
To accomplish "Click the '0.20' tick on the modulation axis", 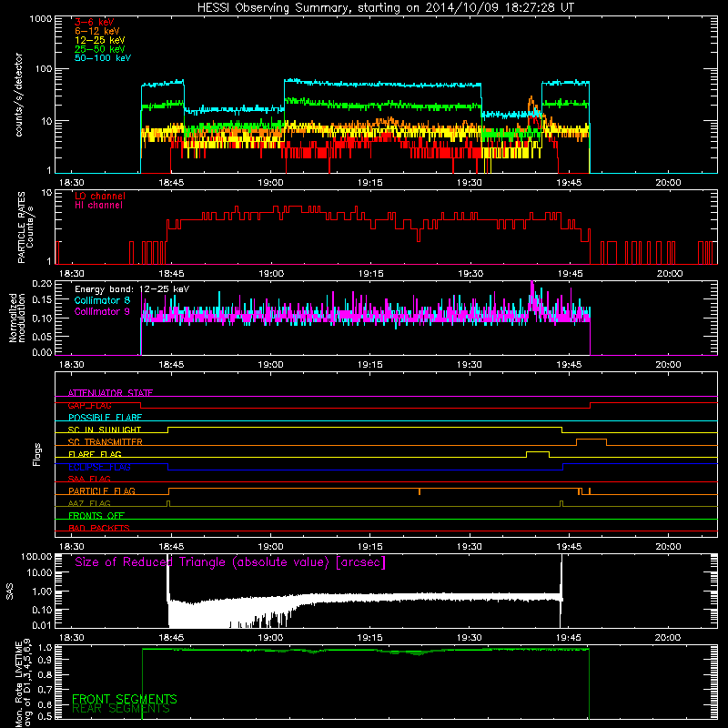I will 42,283.
